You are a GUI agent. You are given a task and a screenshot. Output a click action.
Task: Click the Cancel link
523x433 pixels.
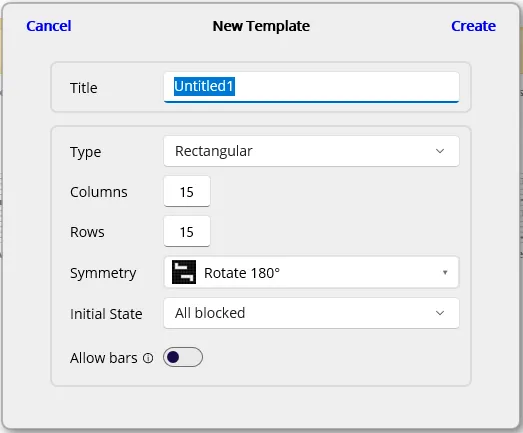49,26
